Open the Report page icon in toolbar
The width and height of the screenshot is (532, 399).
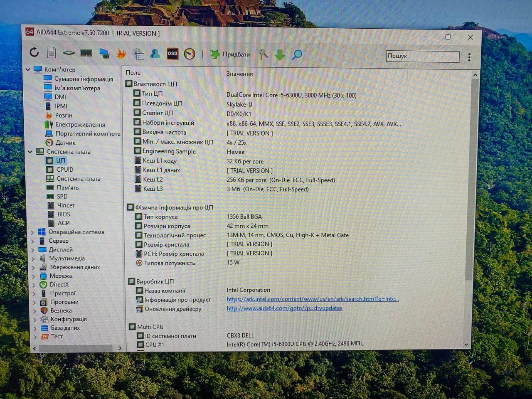pos(52,53)
